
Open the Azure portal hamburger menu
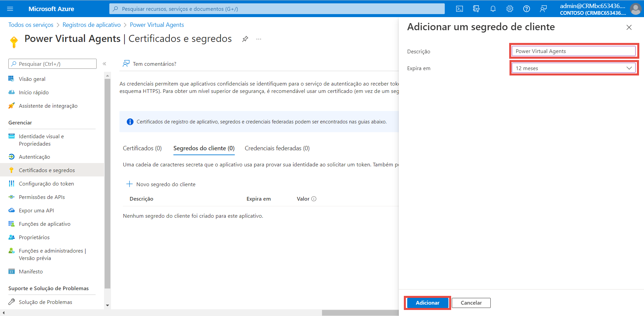[x=10, y=9]
